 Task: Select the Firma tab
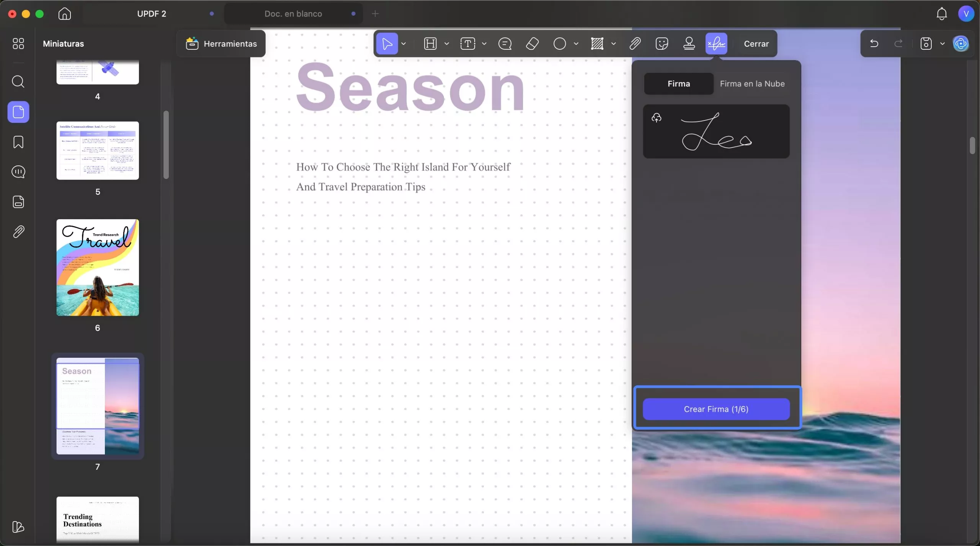click(679, 84)
